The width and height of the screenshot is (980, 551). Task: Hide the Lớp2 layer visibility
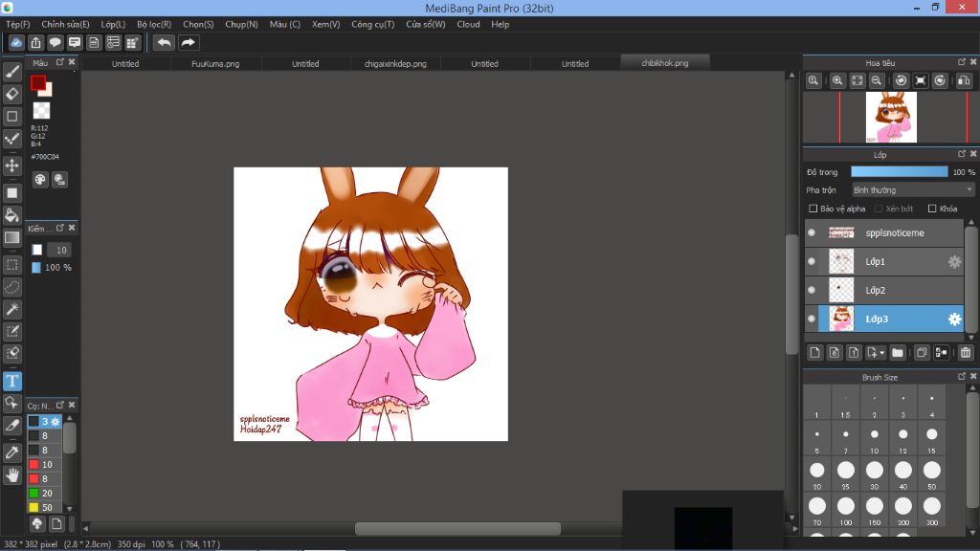point(812,290)
